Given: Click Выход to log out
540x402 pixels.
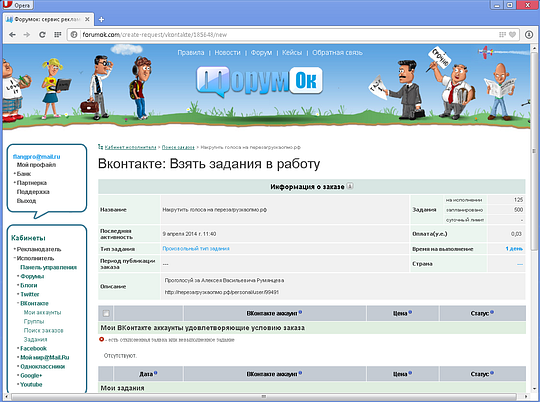Looking at the screenshot, I should coord(26,201).
